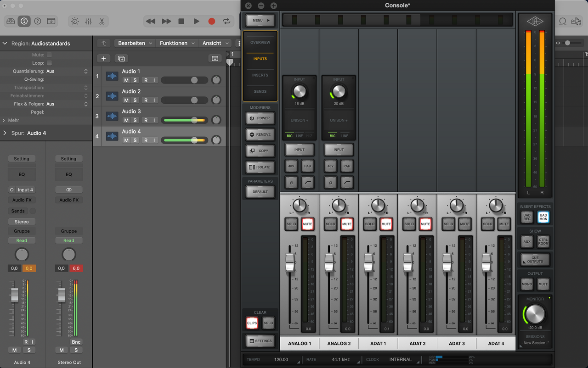Toggle phase invert on Analog 1

pos(291,182)
